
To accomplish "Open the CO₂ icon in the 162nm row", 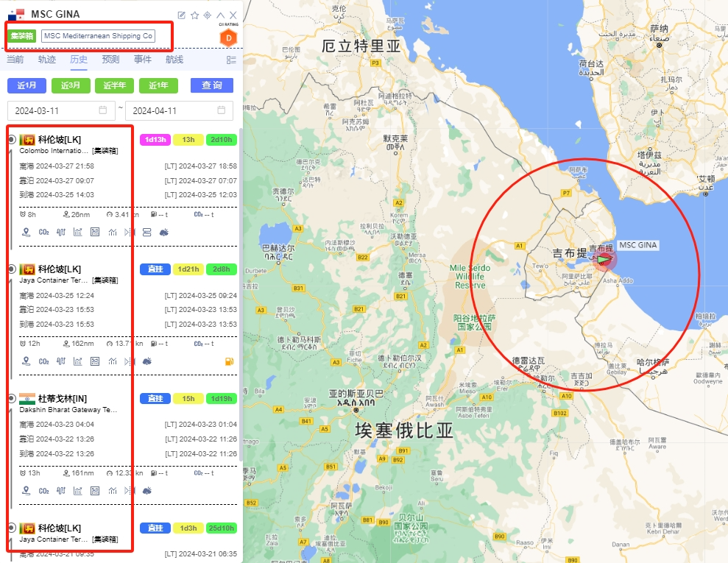I will coord(43,361).
